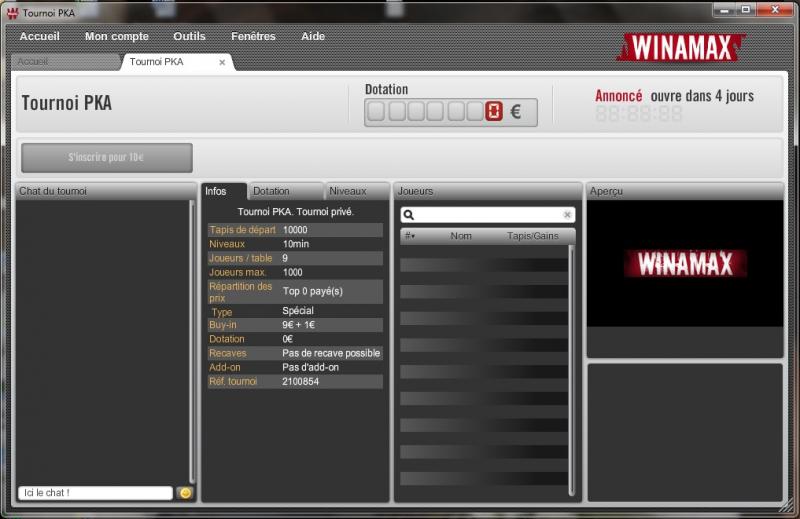
Task: Click the value '10000'
Action: (x=295, y=230)
